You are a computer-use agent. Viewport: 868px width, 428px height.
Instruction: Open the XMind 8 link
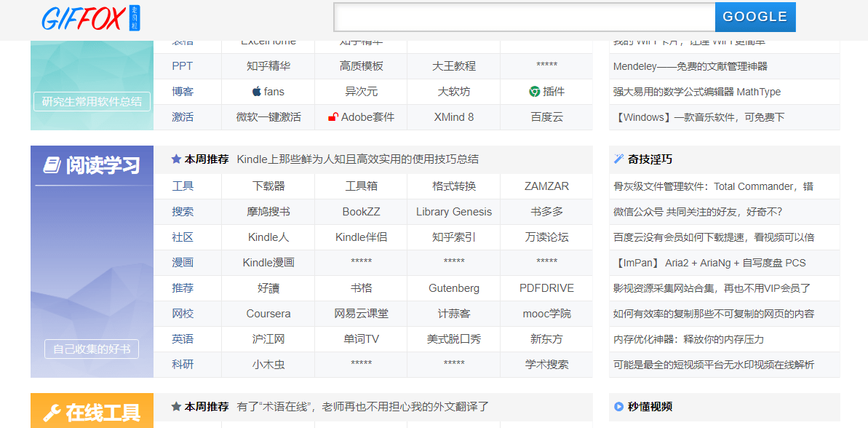tap(454, 117)
